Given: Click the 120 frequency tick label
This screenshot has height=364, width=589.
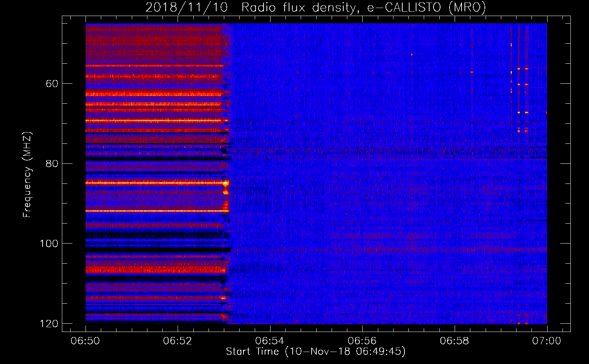Looking at the screenshot, I should coord(49,324).
